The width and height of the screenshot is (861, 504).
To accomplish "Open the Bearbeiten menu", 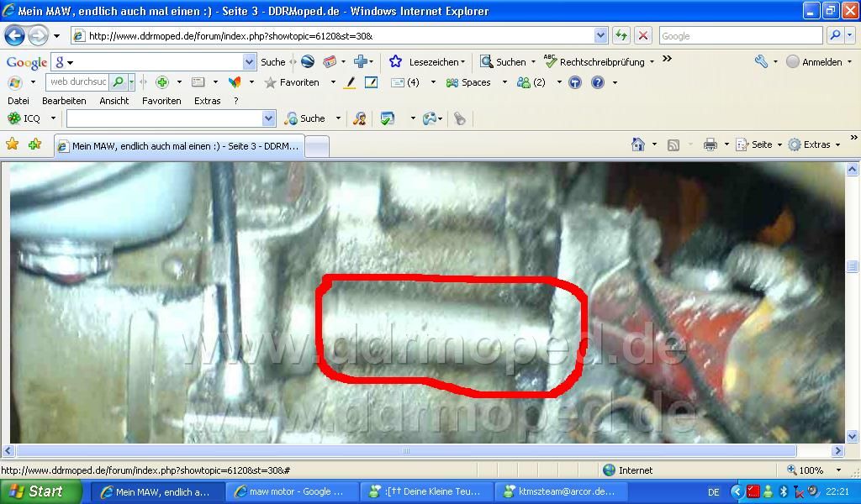I will tap(64, 101).
